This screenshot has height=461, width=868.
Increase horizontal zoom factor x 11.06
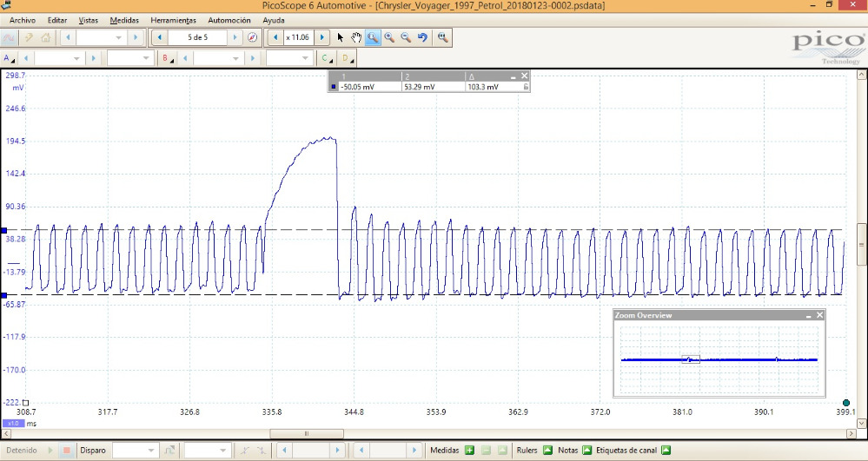[x=321, y=37]
